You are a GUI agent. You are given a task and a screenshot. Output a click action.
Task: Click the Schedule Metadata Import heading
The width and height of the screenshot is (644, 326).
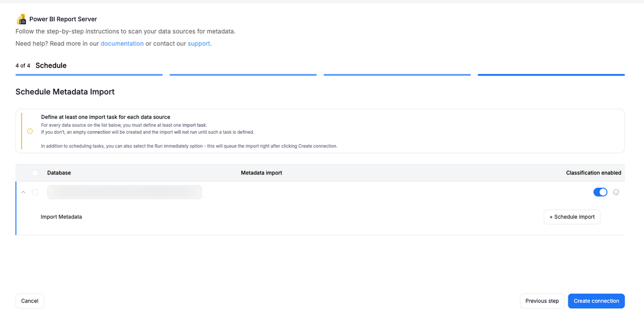point(65,92)
